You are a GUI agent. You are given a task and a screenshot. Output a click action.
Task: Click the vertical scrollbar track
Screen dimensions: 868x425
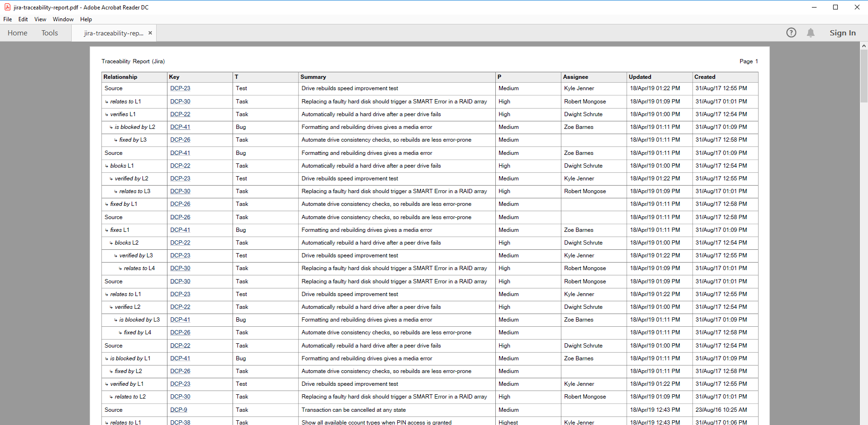(x=864, y=236)
